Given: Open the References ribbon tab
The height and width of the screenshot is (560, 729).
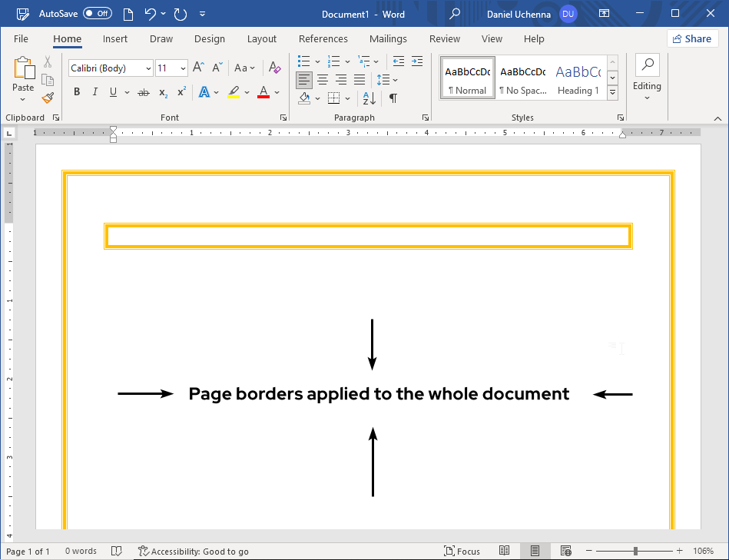Looking at the screenshot, I should point(323,38).
